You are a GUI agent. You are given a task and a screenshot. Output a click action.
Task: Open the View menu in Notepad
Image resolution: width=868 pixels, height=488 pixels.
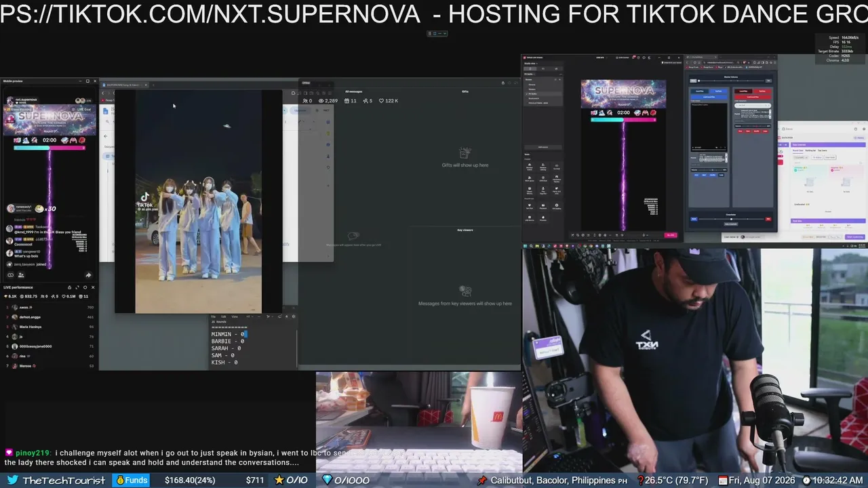click(235, 317)
